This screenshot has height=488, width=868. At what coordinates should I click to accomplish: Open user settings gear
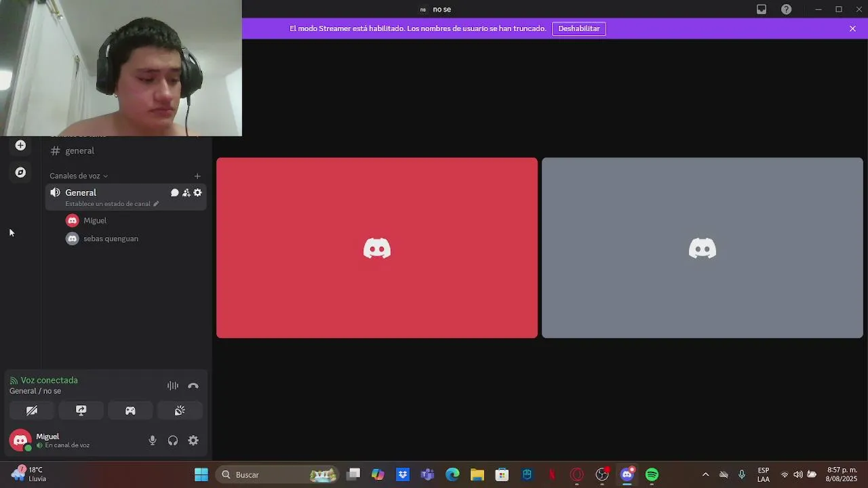pos(193,441)
